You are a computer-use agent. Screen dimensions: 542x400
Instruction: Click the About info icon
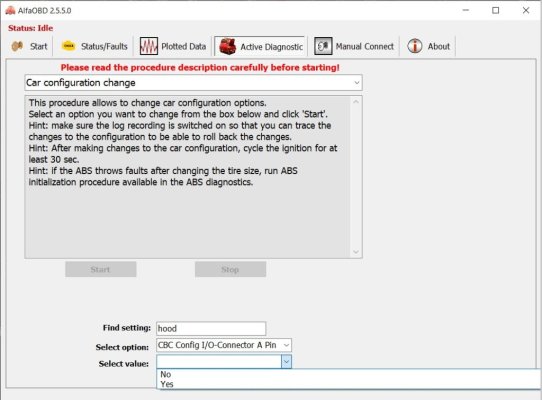coord(414,46)
